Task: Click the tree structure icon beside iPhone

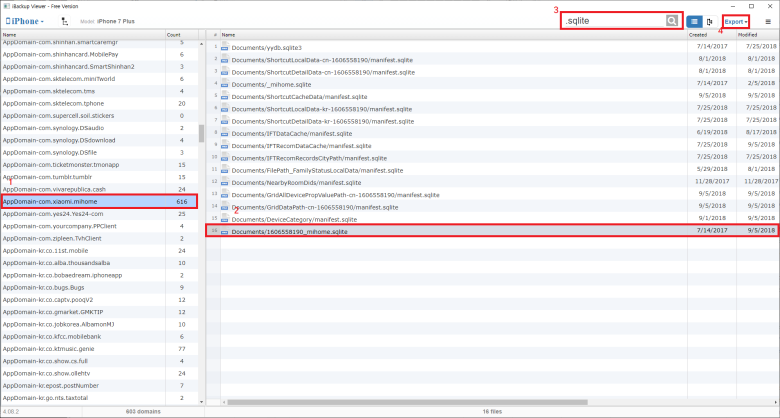Action: coord(65,21)
